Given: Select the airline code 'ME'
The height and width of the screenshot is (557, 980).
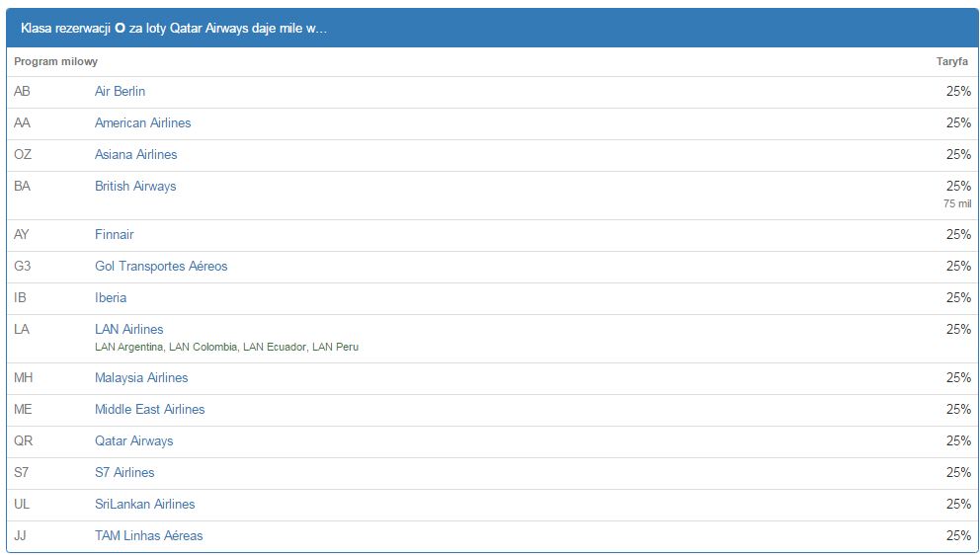Looking at the screenshot, I should 23,410.
